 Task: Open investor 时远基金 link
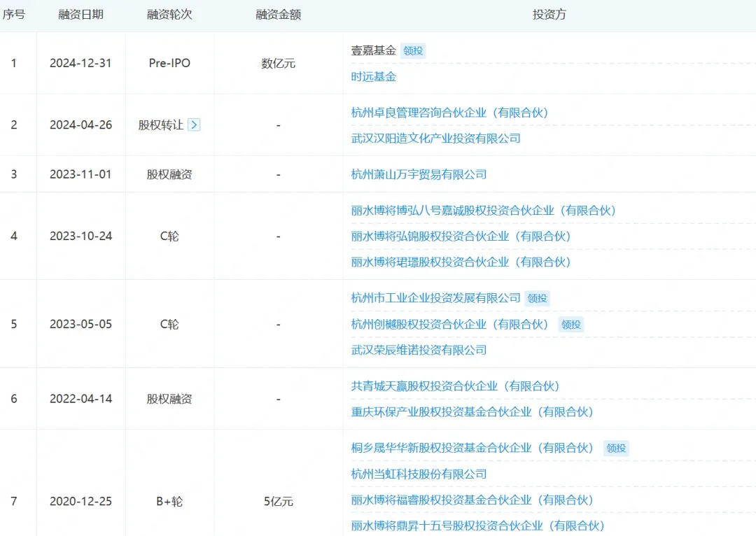click(374, 77)
